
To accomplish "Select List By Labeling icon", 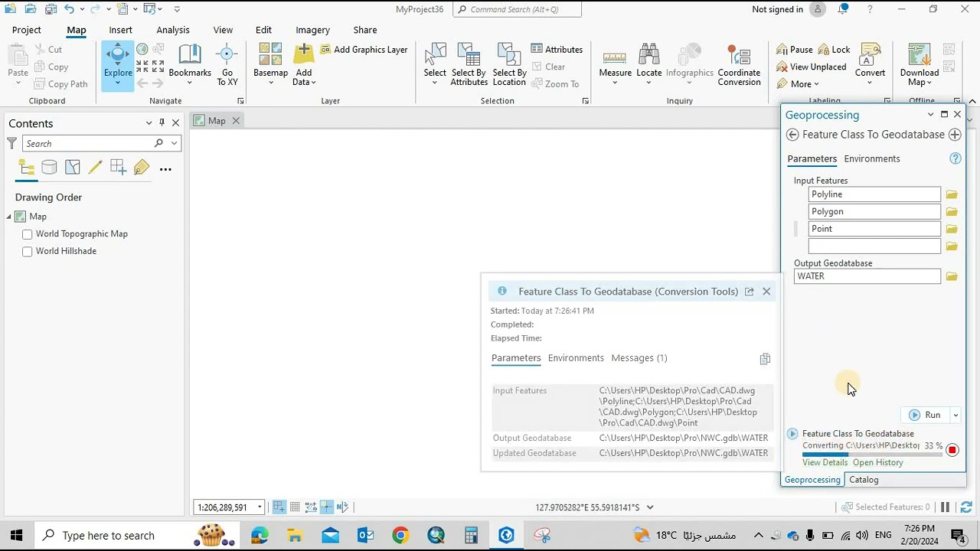I will tap(142, 168).
